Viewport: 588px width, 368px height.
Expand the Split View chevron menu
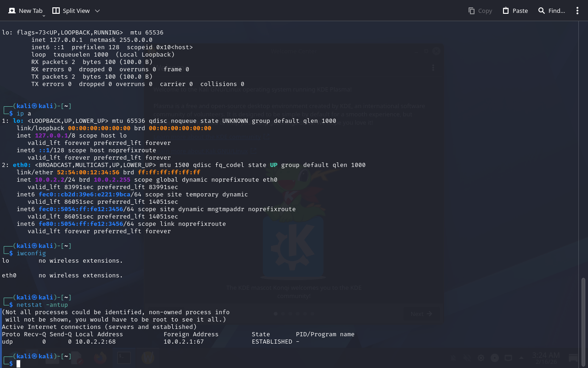97,11
